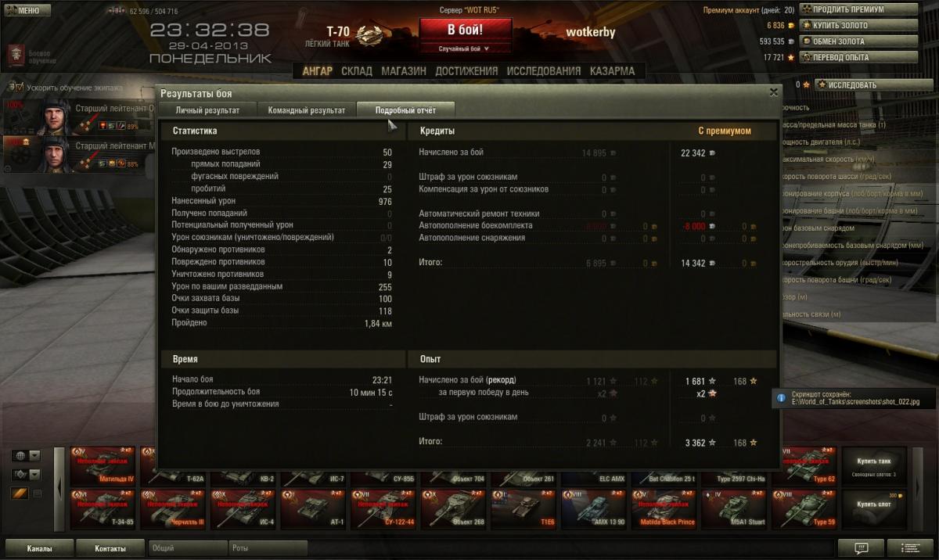Open the Случайный бой battle type dropdown
This screenshot has width=939, height=560.
point(465,48)
